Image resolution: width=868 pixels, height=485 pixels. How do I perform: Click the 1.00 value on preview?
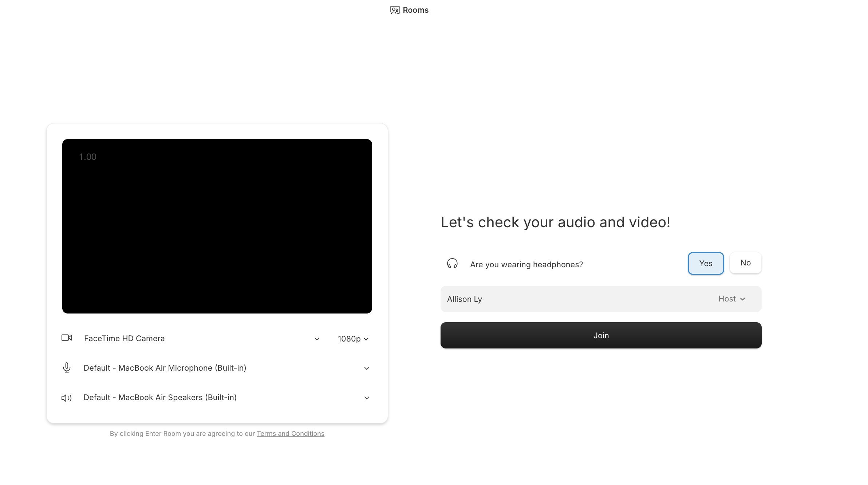pos(88,157)
